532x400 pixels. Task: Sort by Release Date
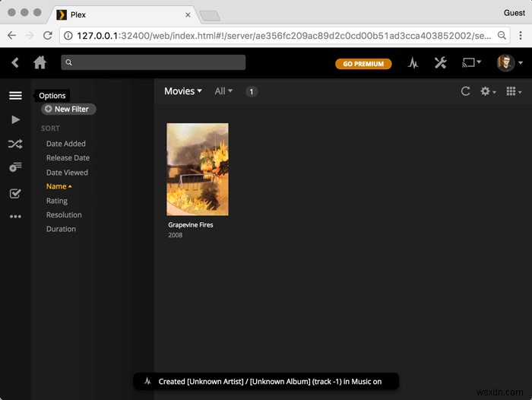coord(68,158)
